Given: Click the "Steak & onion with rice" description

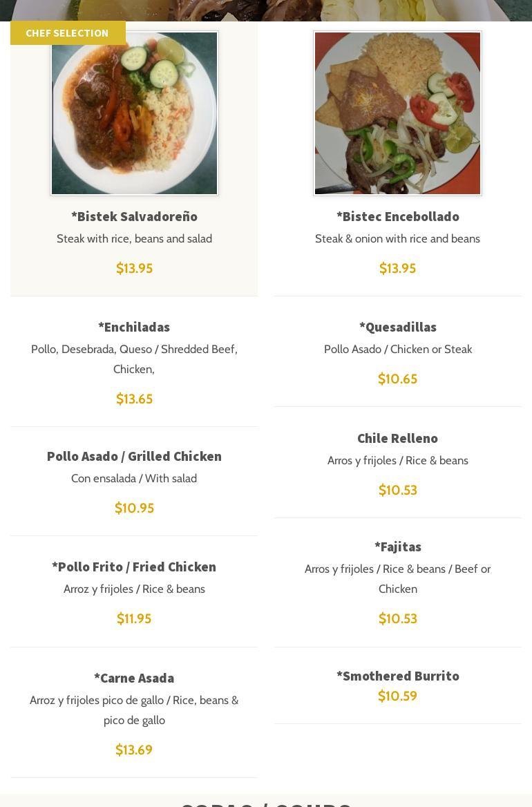Looking at the screenshot, I should click(397, 238).
